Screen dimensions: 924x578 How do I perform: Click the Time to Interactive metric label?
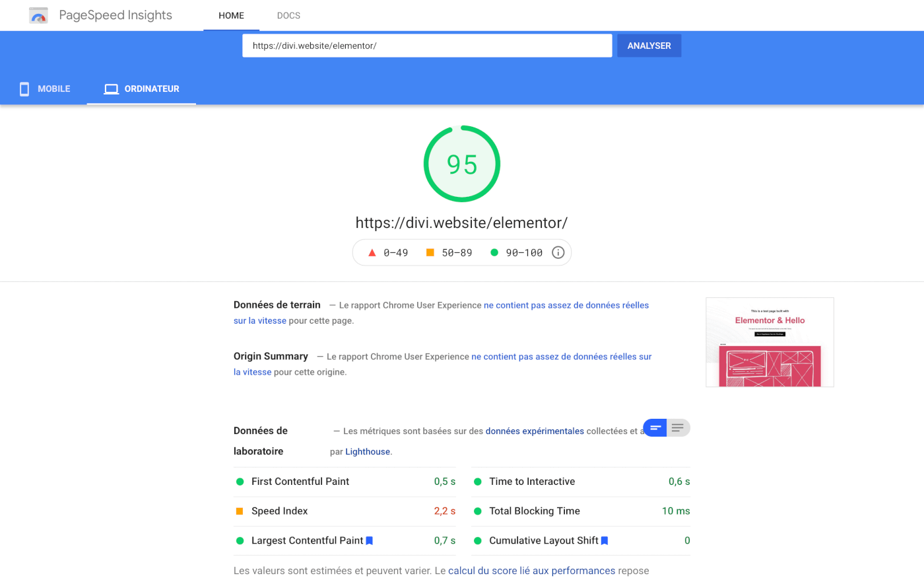pos(532,482)
